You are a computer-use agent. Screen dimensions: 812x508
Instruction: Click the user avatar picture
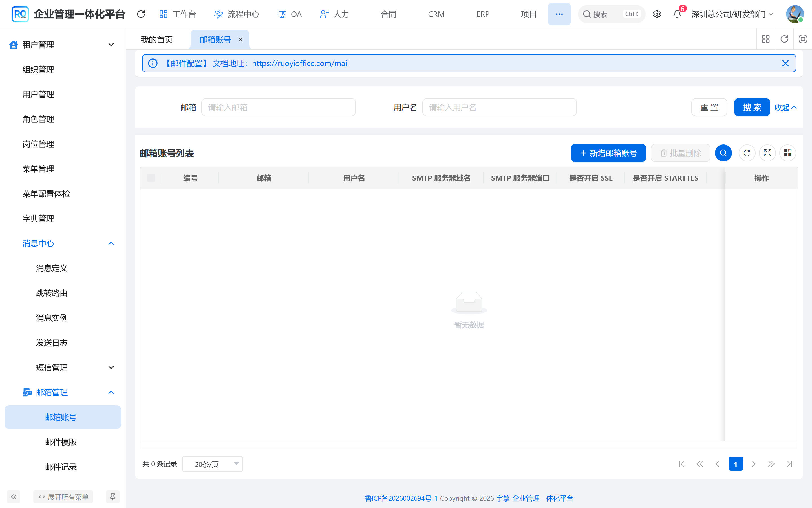pos(795,14)
